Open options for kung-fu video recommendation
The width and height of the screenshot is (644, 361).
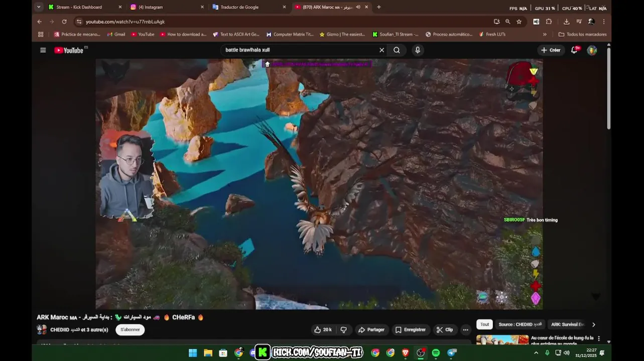point(599,338)
